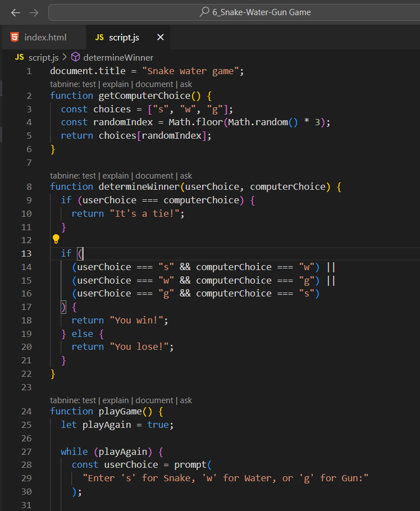Click tabnine 'document' above getComputerChoice

pyautogui.click(x=154, y=84)
